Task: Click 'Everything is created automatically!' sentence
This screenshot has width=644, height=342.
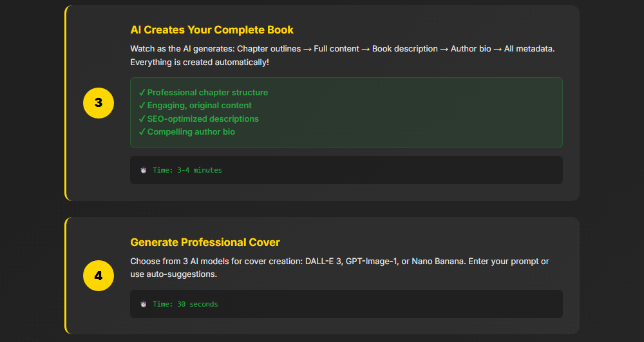Action: [x=200, y=62]
